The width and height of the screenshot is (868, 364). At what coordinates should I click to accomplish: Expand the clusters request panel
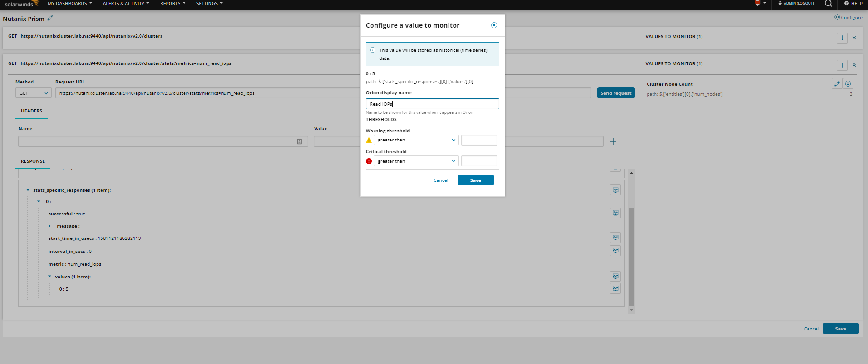(x=854, y=38)
